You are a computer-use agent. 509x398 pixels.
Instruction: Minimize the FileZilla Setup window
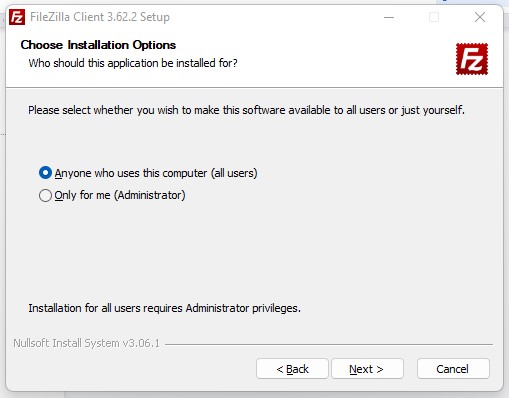pos(389,17)
